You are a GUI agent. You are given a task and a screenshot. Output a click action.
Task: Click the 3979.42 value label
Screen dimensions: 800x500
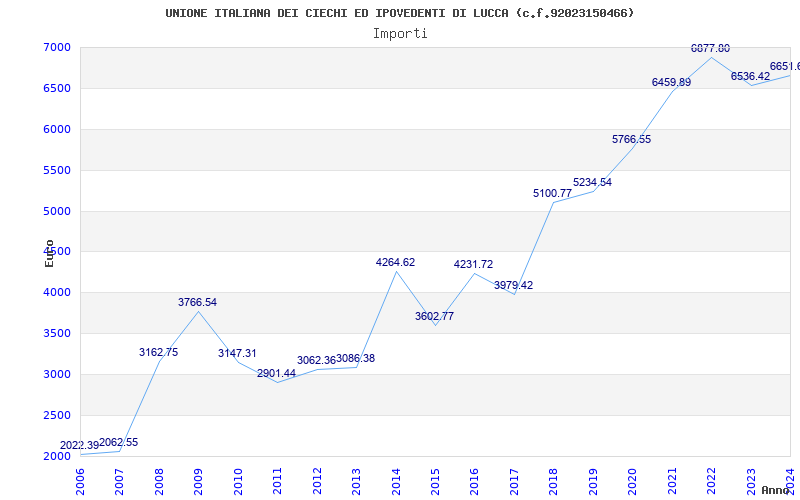tap(513, 285)
